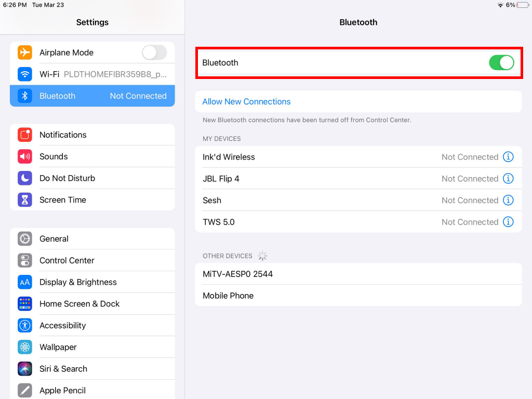Select the Wallpaper flower icon
The image size is (532, 399).
tap(25, 347)
